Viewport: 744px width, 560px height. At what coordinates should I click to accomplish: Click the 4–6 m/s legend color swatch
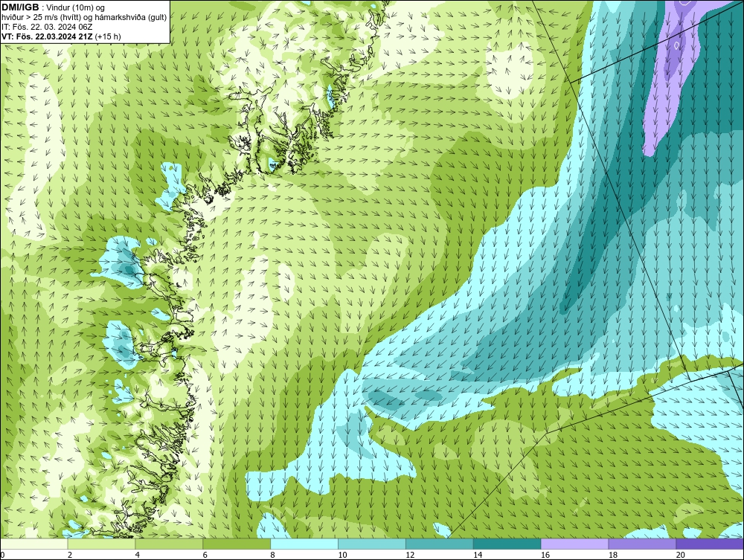coord(169,544)
